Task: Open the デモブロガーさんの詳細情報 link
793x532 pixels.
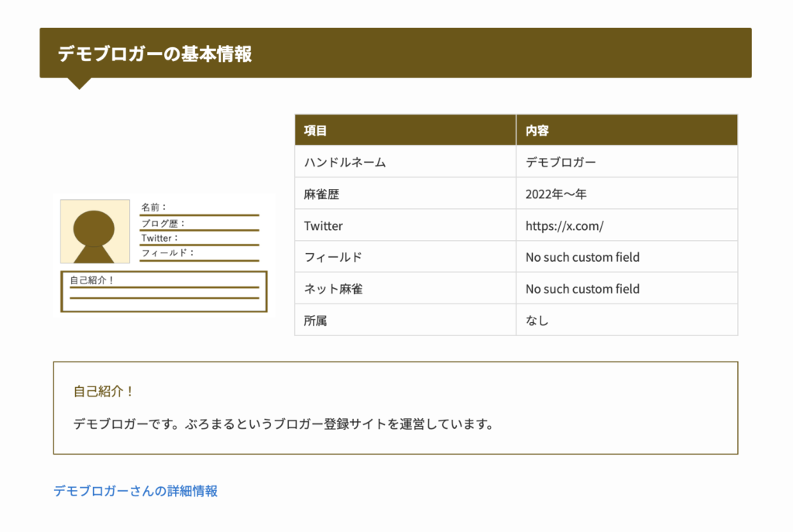Action: pyautogui.click(x=136, y=491)
